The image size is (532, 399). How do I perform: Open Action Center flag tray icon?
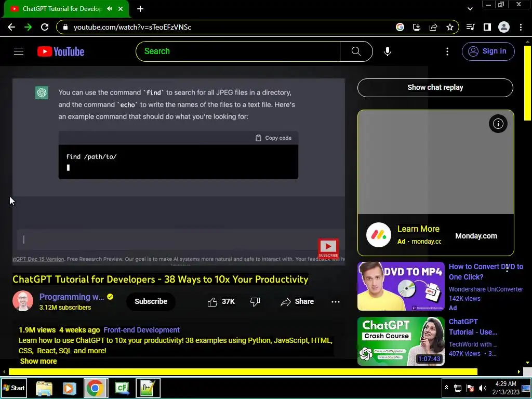click(x=470, y=388)
